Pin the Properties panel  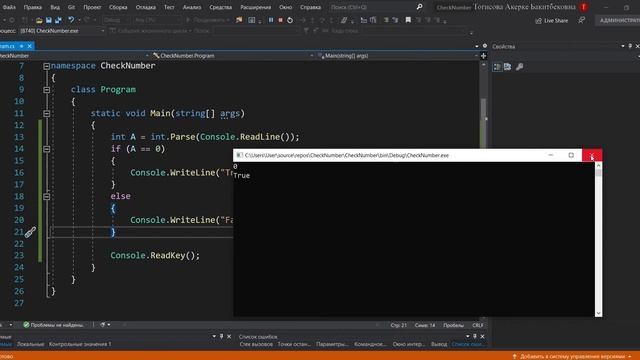click(630, 46)
